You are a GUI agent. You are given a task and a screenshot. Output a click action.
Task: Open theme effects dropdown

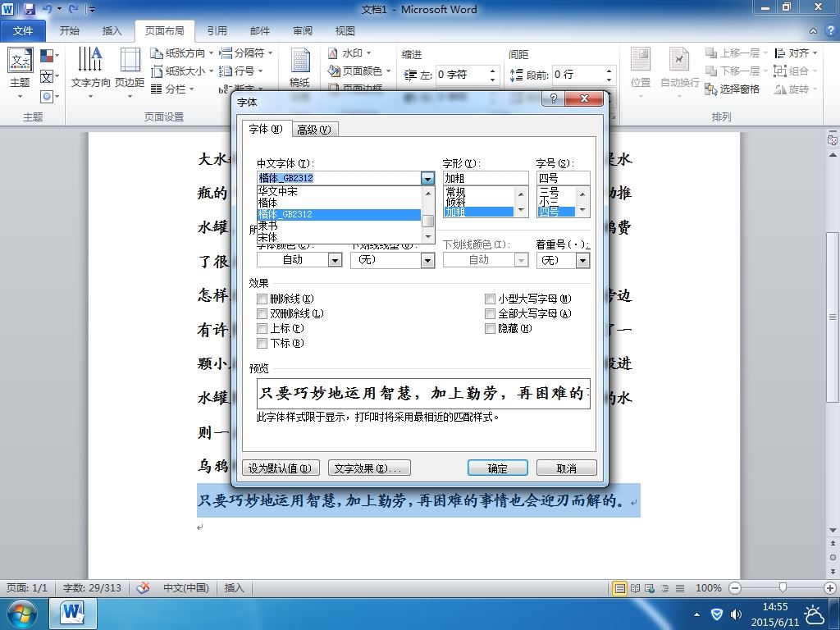(49, 97)
